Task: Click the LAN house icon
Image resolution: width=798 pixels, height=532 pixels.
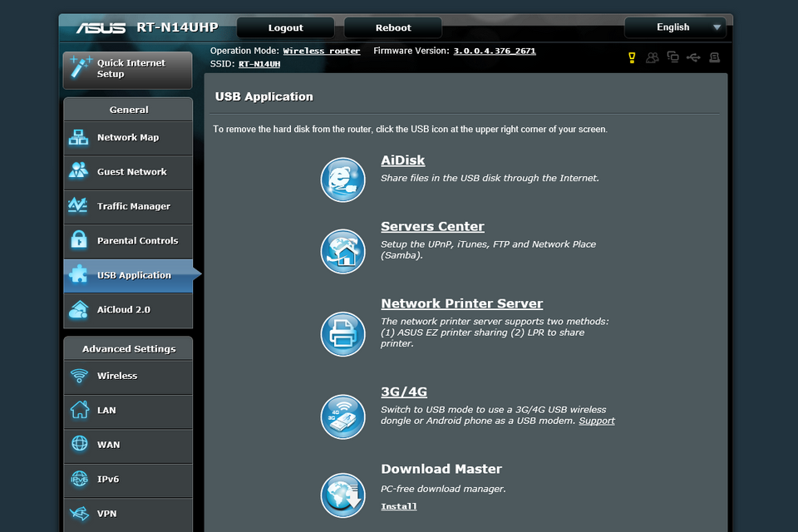Action: pos(80,409)
